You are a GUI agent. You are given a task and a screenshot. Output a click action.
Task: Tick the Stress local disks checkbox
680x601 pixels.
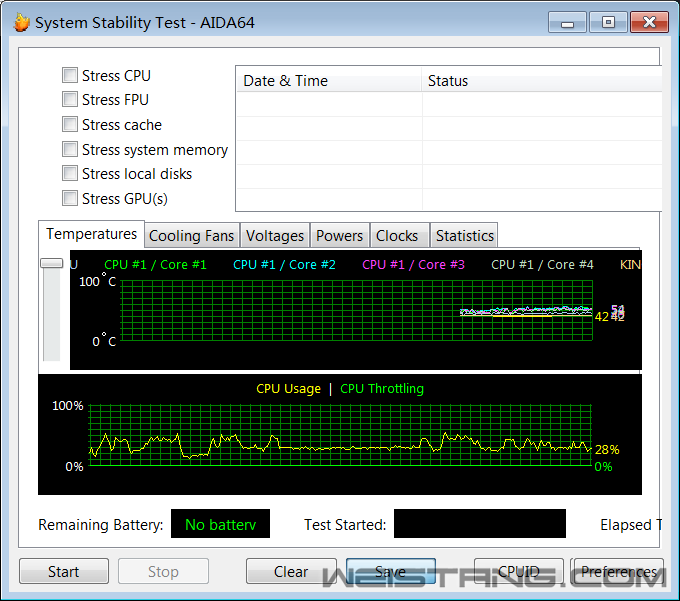[x=70, y=173]
